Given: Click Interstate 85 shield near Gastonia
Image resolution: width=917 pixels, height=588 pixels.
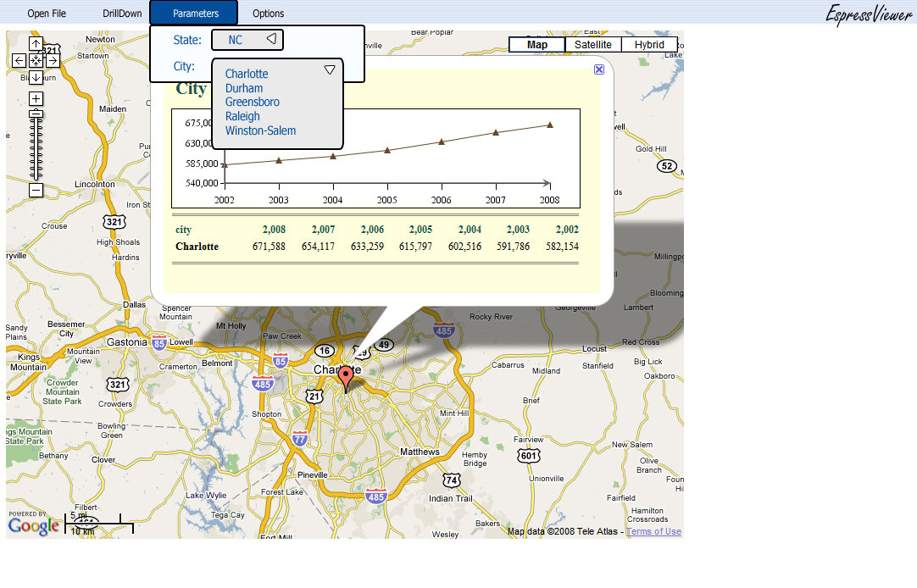Looking at the screenshot, I should [159, 343].
